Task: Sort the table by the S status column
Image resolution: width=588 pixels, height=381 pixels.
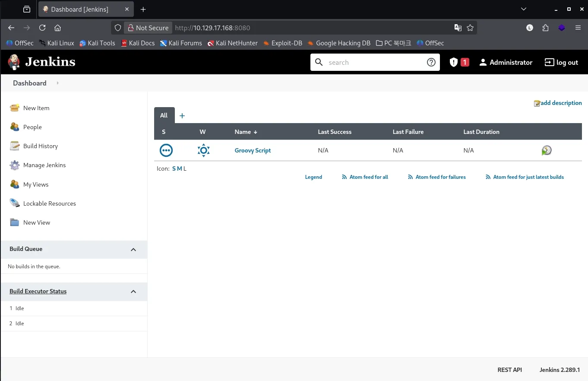Action: pyautogui.click(x=164, y=132)
